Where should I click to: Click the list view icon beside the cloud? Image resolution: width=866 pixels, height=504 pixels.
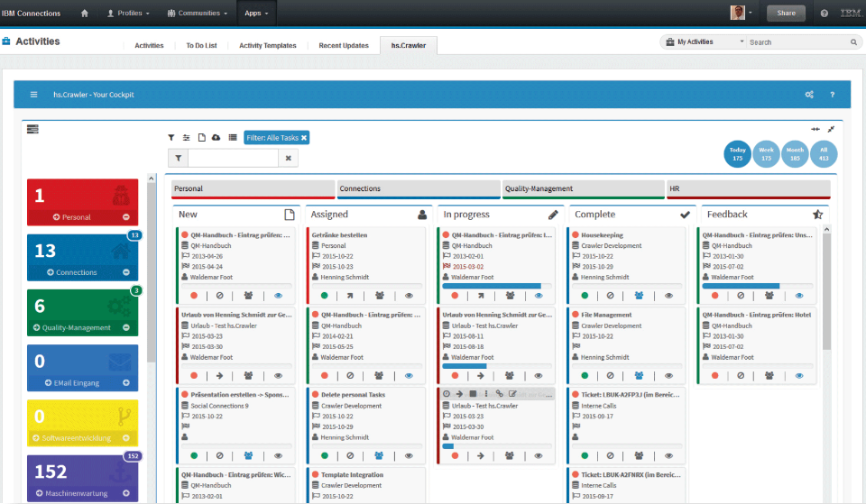point(233,137)
